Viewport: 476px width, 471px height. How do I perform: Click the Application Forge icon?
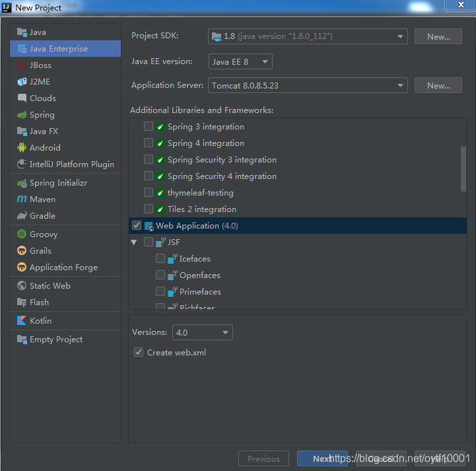[x=22, y=268]
